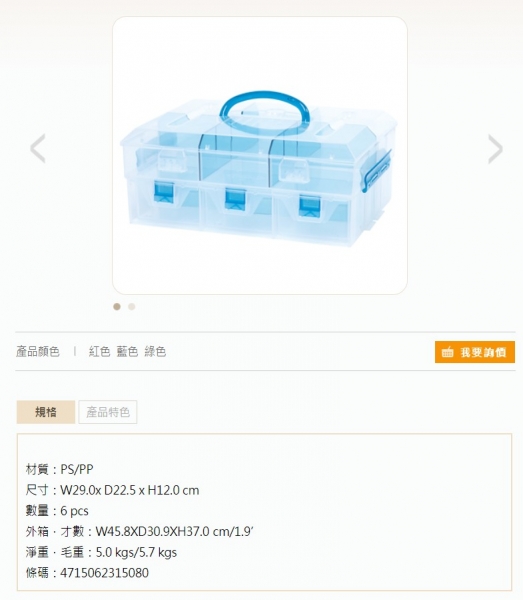Click the 尺寸 dimensions specification line
The height and width of the screenshot is (600, 523).
(112, 490)
